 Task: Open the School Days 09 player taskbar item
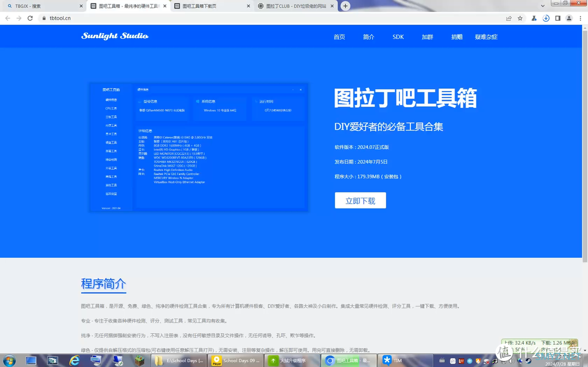click(235, 360)
